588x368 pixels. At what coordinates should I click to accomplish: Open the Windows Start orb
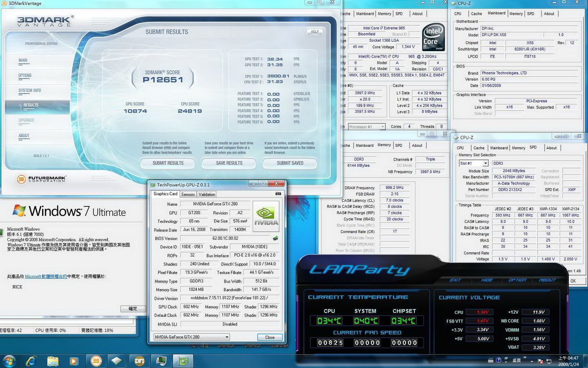[x=9, y=361]
